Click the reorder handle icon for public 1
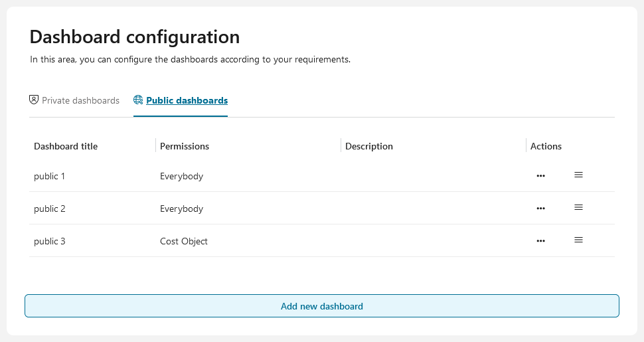Screen dimensions: 644x342 578,175
